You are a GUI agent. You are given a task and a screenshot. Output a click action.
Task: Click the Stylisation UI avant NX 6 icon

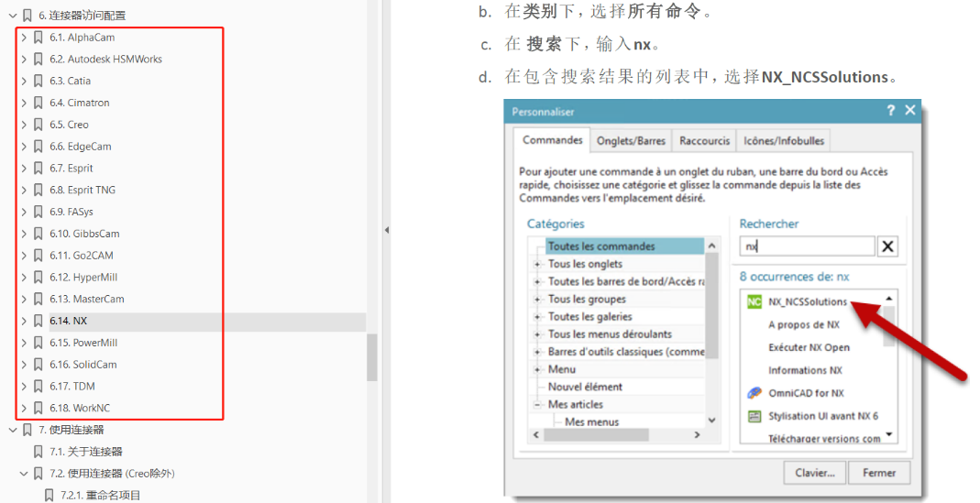754,416
